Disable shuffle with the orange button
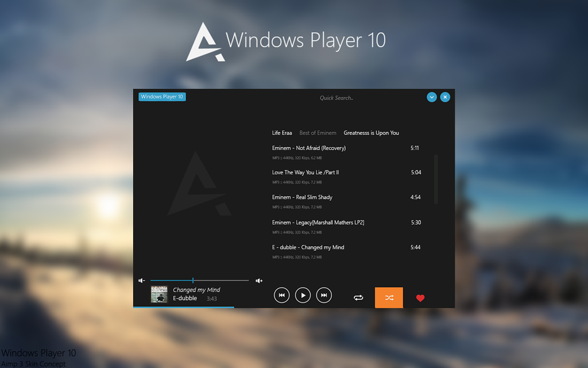Screen dimensions: 588x368 (389, 297)
